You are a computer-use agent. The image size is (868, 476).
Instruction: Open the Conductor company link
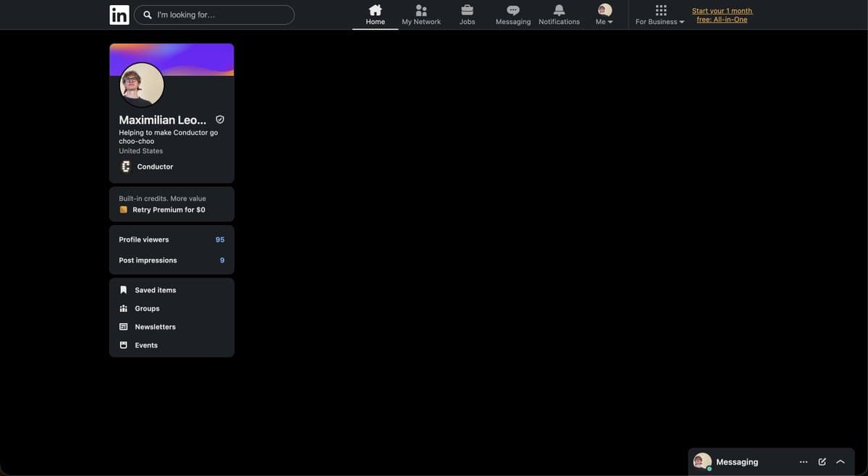(x=155, y=166)
